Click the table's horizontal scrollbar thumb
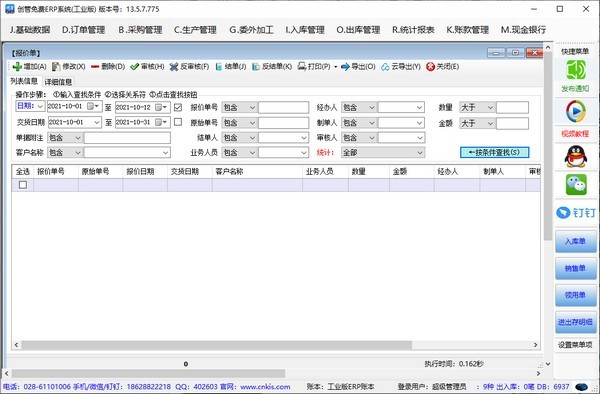 point(216,345)
